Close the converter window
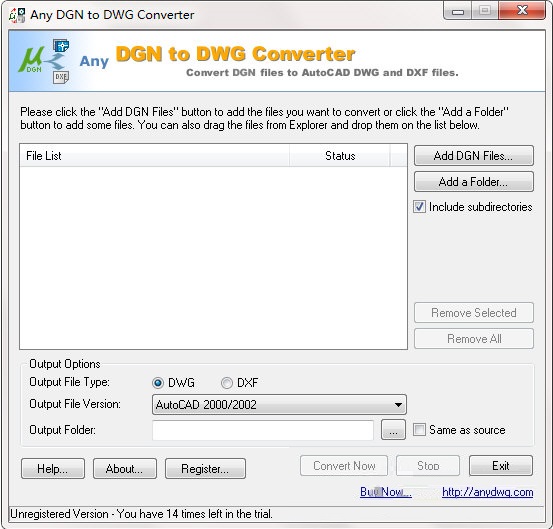 [x=522, y=11]
